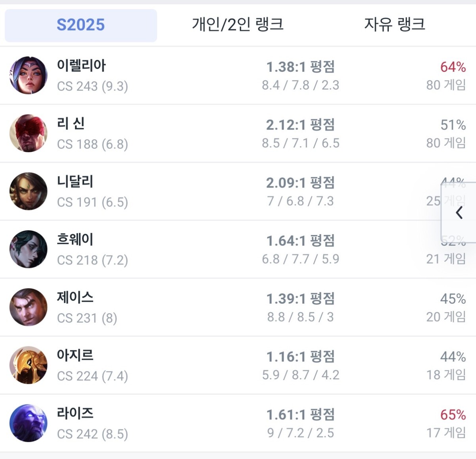Click the 제이스 champion name
This screenshot has height=459, width=476.
[75, 297]
